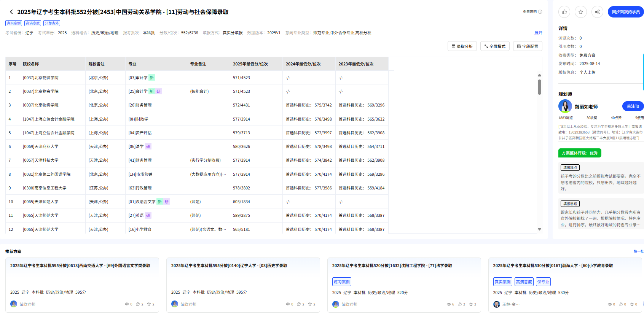
Task: Go back using the left arrow
Action: 11,12
